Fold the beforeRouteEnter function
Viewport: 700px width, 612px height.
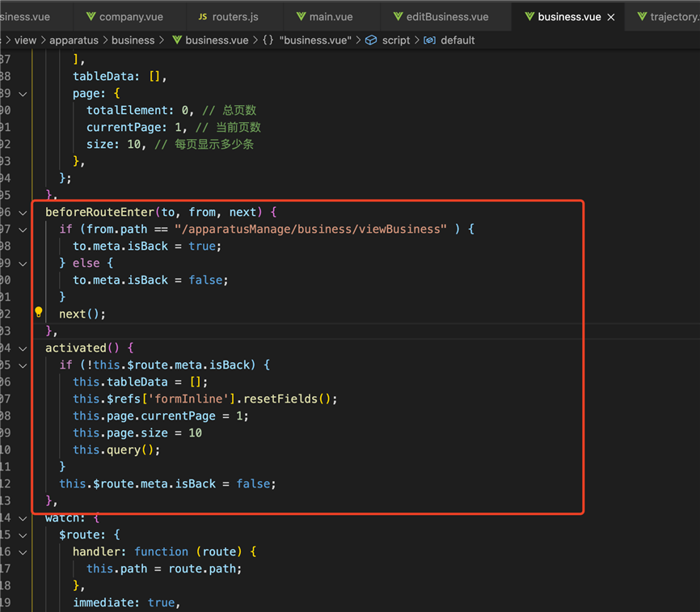click(23, 213)
